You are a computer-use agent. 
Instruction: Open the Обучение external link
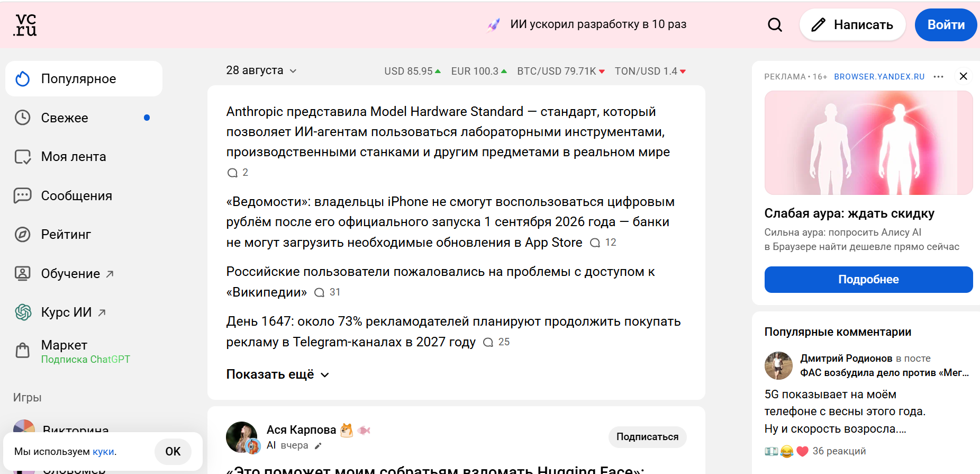click(x=84, y=273)
